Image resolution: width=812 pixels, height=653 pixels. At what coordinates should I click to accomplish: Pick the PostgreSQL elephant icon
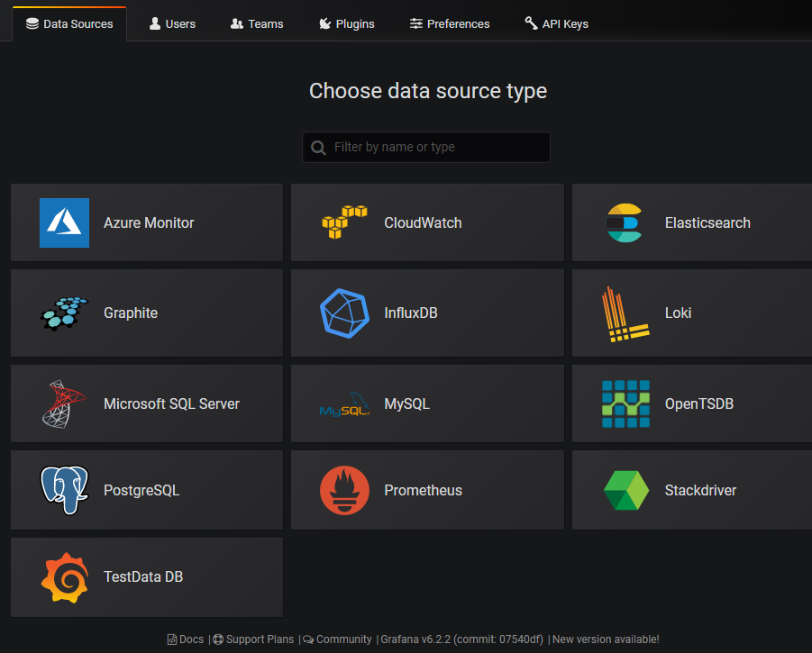point(64,490)
